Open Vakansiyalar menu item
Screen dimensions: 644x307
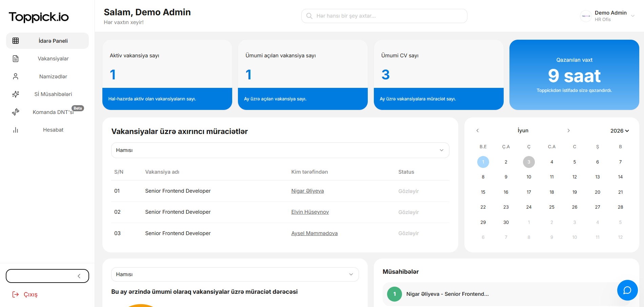(47, 59)
